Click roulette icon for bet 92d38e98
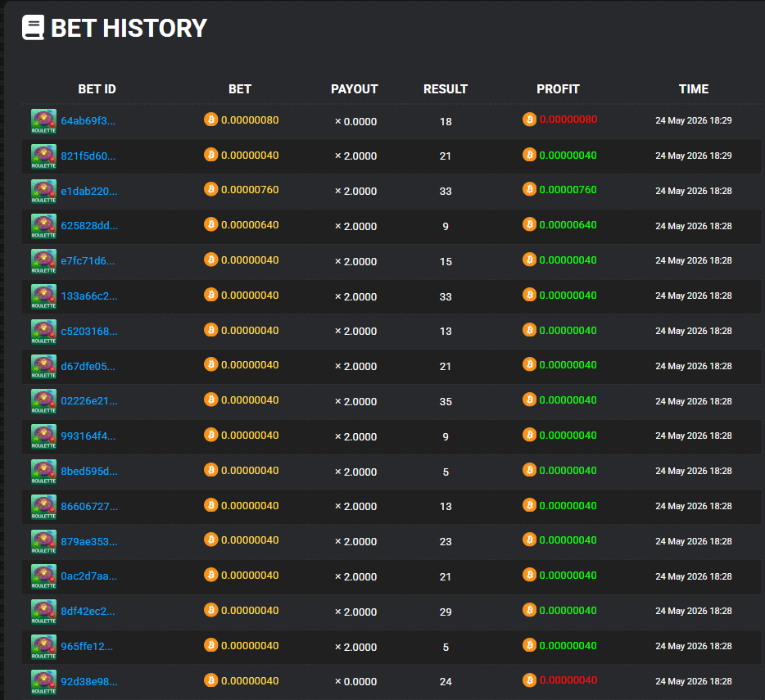This screenshot has width=765, height=700. 44,682
